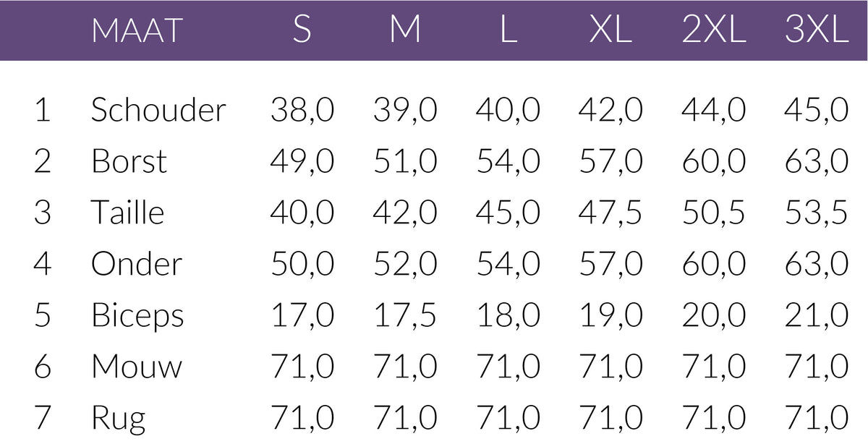This screenshot has height=444, width=868.
Task: Select Borst value 51,0 for size M
Action: (x=405, y=161)
